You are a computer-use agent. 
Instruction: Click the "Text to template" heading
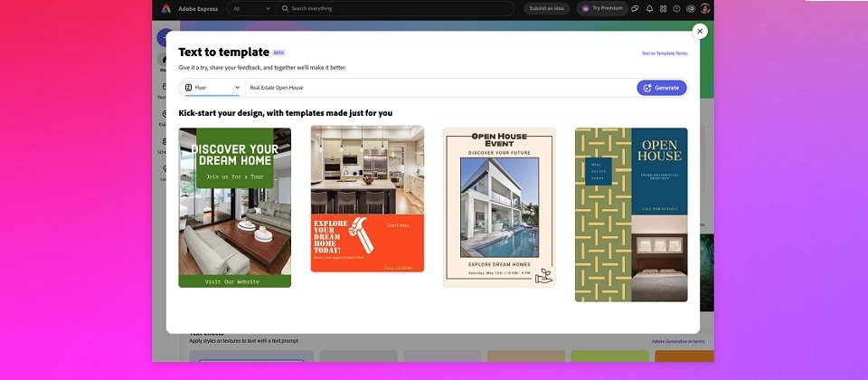click(223, 52)
